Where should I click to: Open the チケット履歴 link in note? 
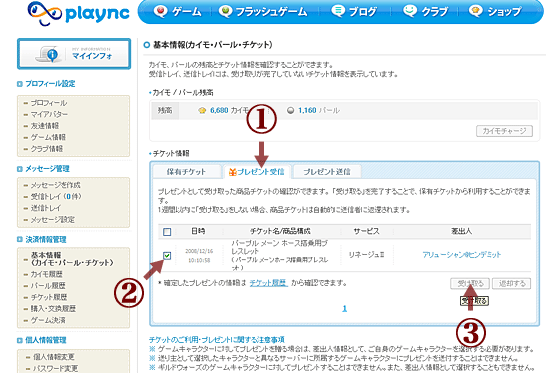269,283
